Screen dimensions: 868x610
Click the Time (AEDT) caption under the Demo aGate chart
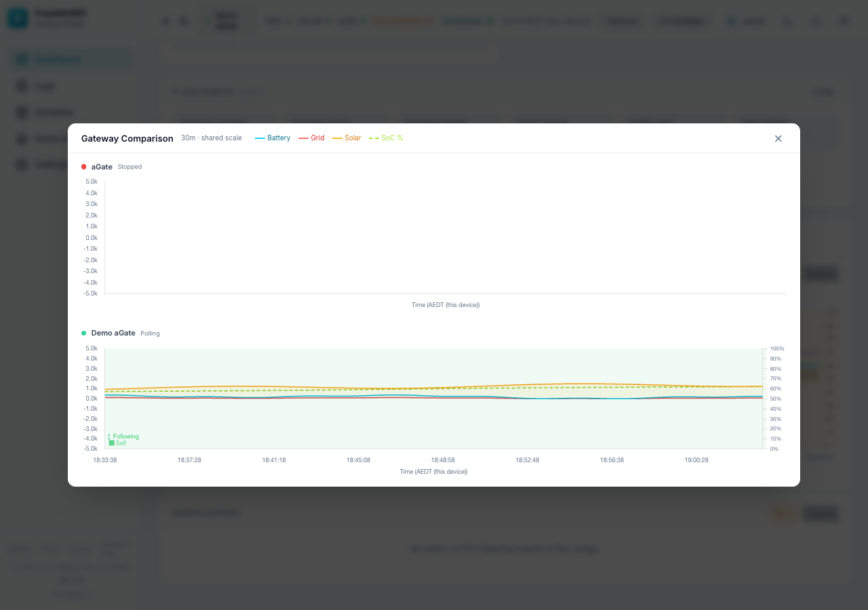434,472
